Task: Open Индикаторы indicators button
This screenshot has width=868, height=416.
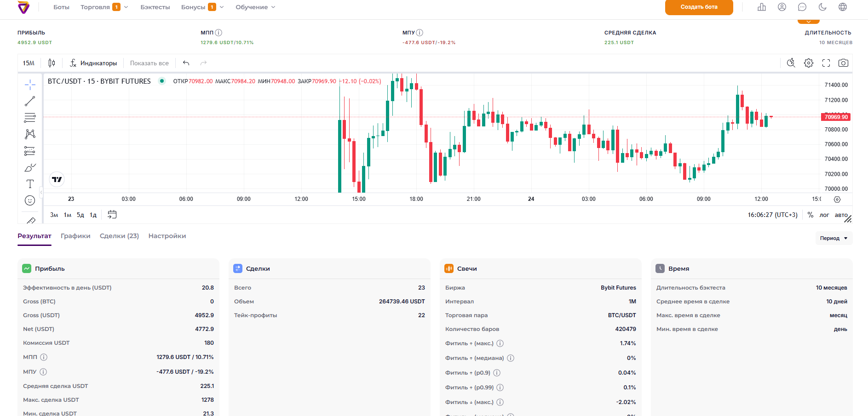Action: click(x=93, y=63)
